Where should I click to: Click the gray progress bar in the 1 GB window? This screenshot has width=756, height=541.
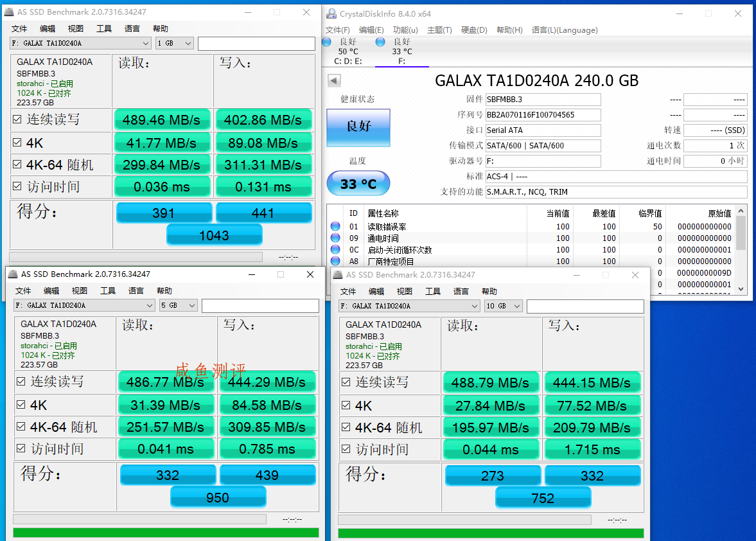[136, 257]
